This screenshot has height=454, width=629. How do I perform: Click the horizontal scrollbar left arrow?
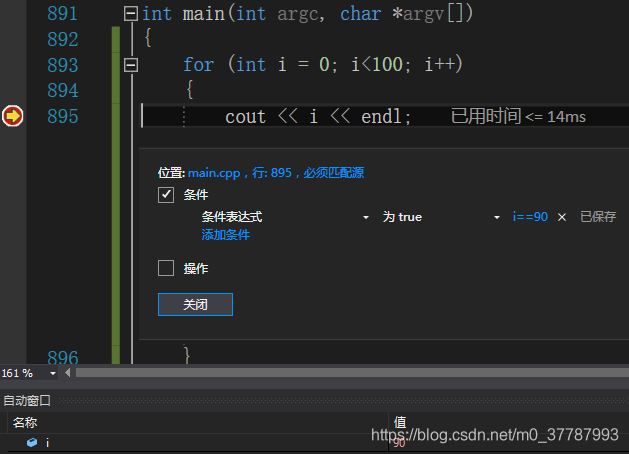(67, 373)
